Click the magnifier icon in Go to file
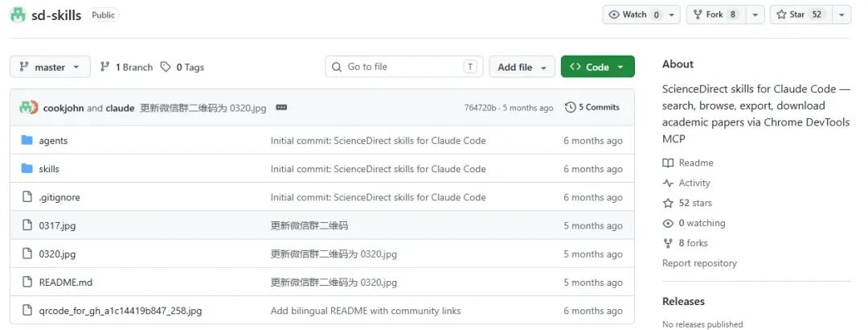868x330 pixels. click(337, 67)
